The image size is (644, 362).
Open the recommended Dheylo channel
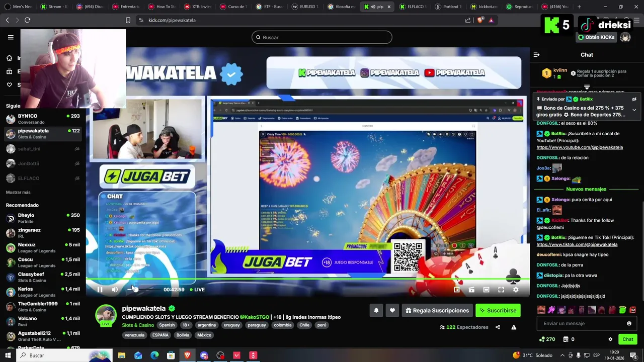pos(43,218)
